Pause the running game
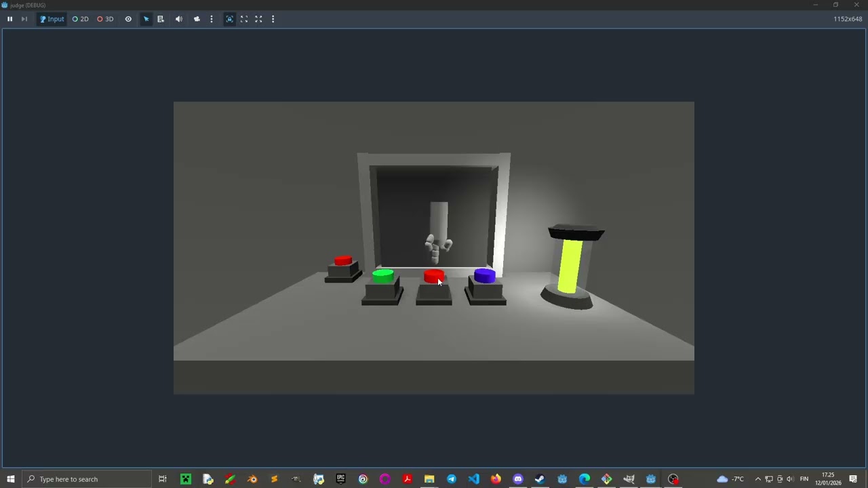 tap(9, 19)
